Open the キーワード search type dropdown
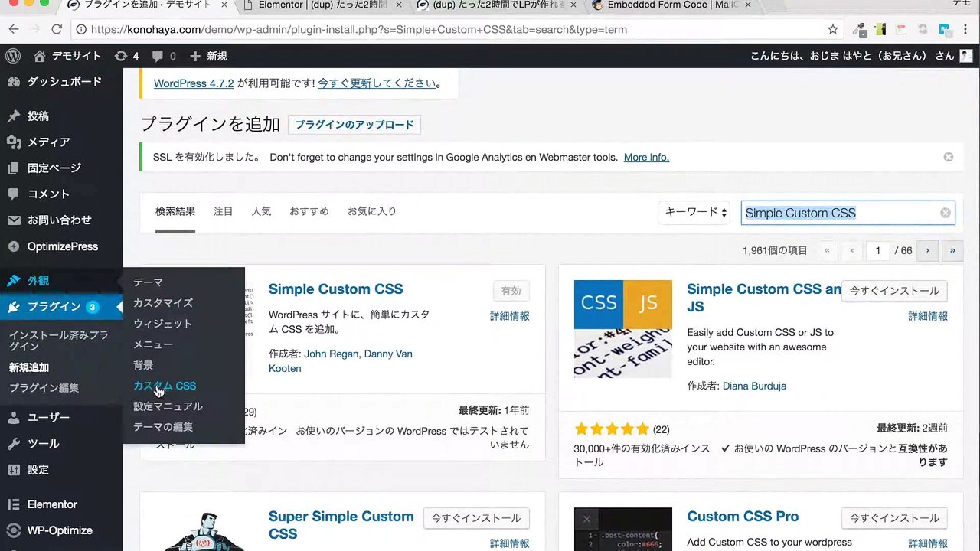 [694, 213]
